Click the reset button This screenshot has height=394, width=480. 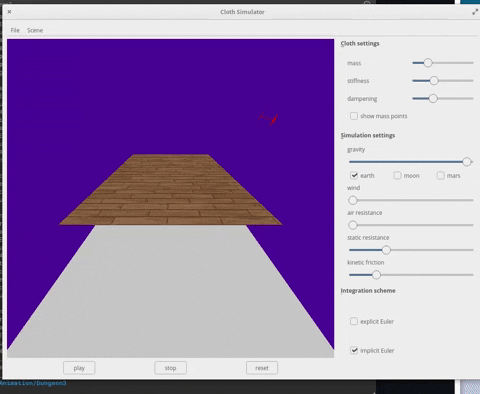coord(262,368)
